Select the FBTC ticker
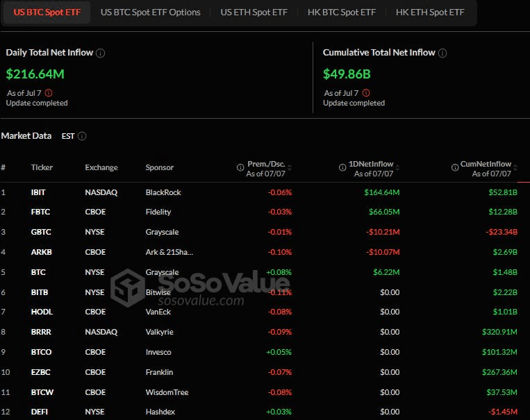The width and height of the screenshot is (530, 420). coord(40,212)
